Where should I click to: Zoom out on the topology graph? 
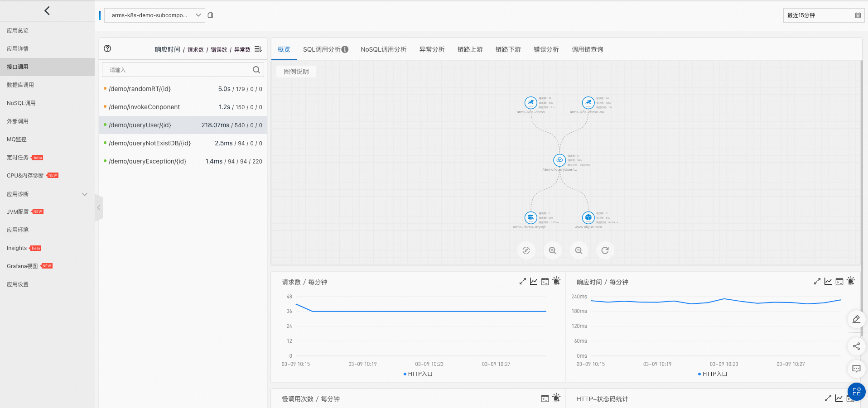tap(579, 250)
